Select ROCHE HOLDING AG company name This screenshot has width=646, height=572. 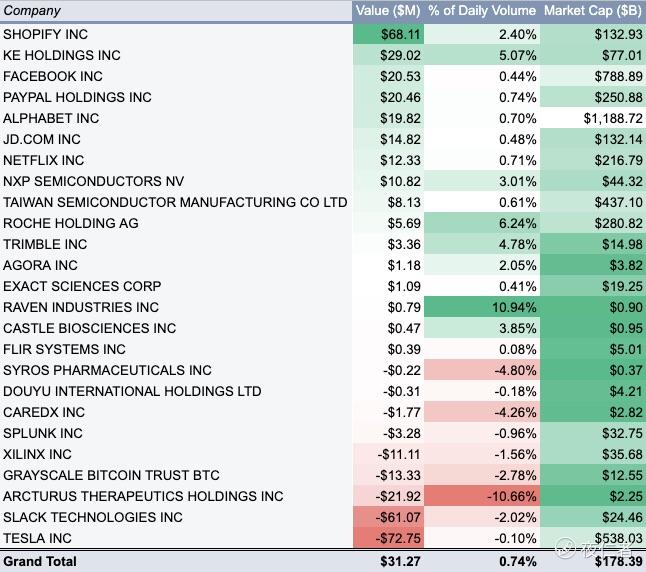[71, 223]
